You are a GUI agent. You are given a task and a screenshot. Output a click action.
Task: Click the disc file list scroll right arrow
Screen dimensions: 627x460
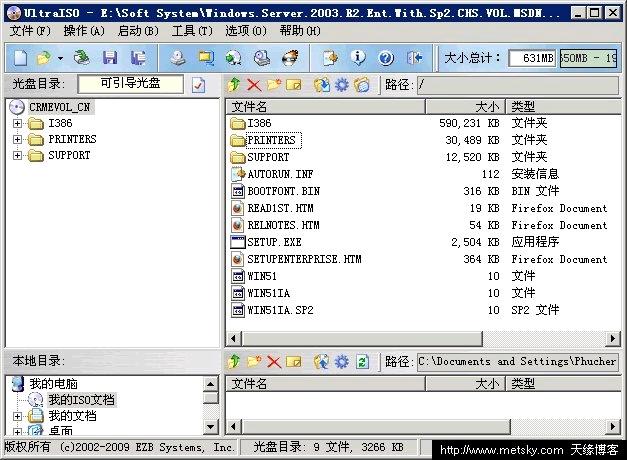(612, 339)
